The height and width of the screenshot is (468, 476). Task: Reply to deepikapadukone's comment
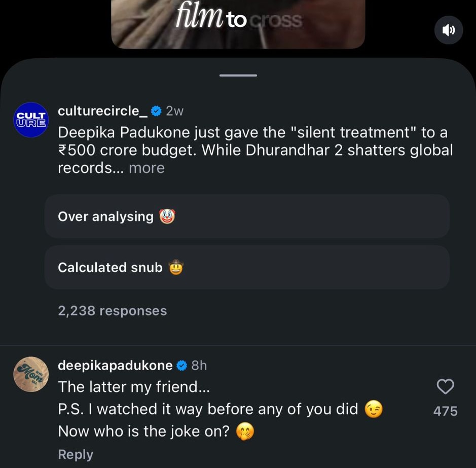76,454
